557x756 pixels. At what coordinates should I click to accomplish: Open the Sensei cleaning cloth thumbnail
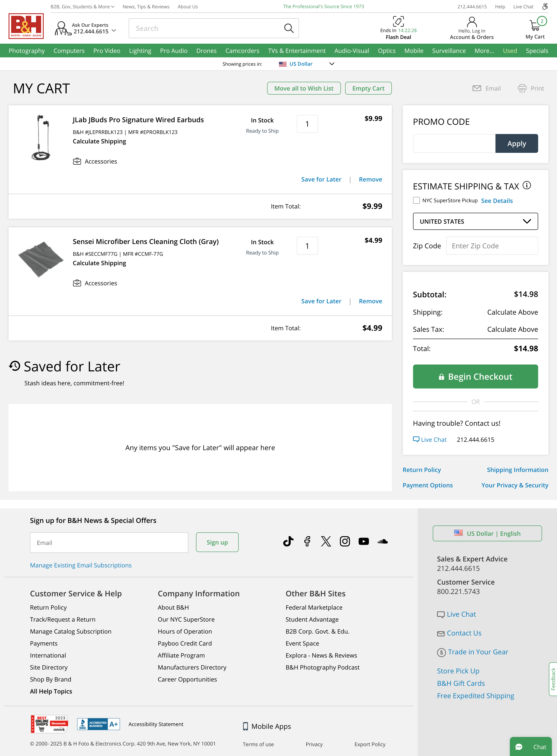(x=41, y=259)
